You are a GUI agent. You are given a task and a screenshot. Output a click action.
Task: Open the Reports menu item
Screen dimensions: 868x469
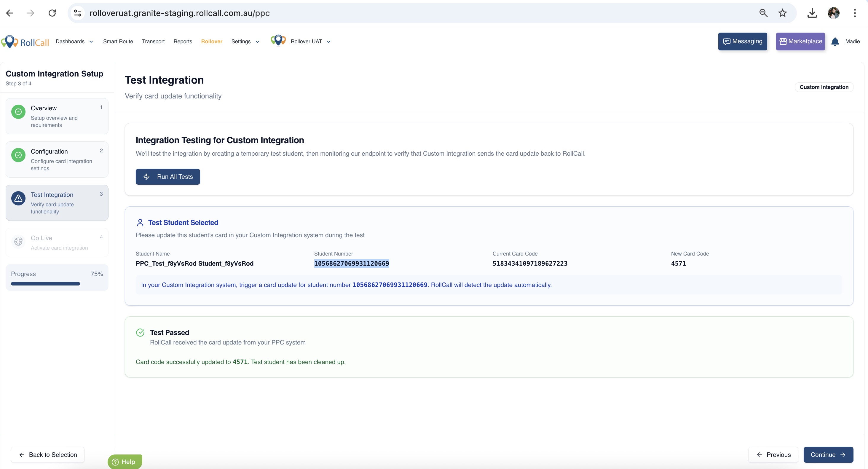point(183,42)
